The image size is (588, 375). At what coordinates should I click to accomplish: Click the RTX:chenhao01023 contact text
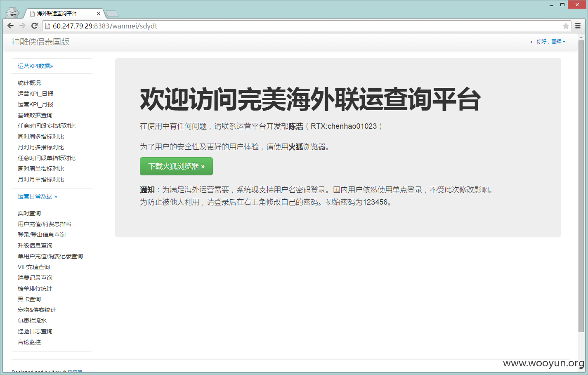point(344,126)
